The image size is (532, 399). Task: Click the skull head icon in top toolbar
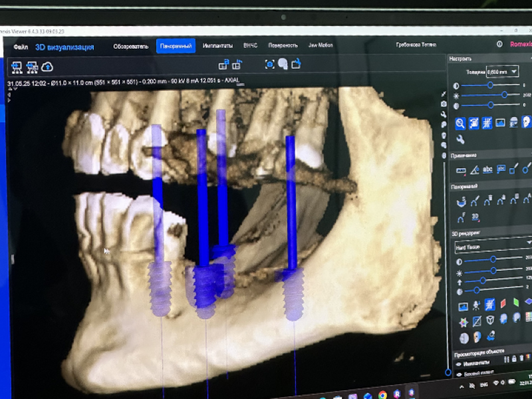283,64
